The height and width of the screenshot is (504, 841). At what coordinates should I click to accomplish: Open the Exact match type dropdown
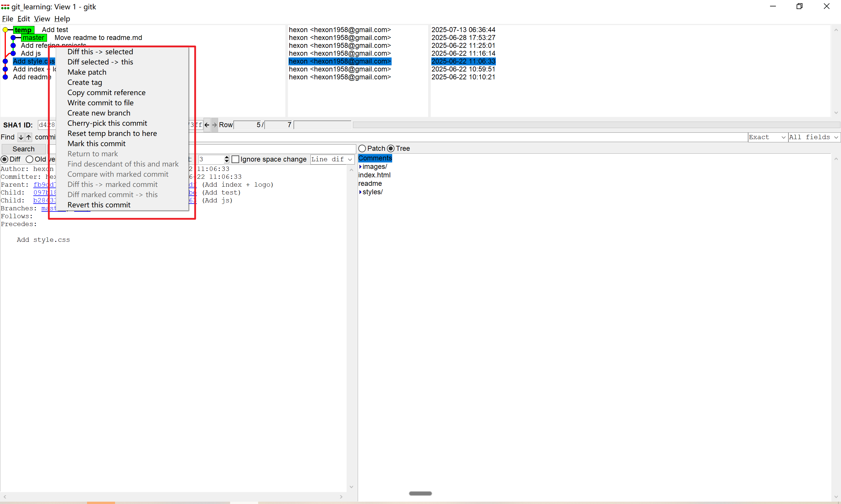click(767, 137)
